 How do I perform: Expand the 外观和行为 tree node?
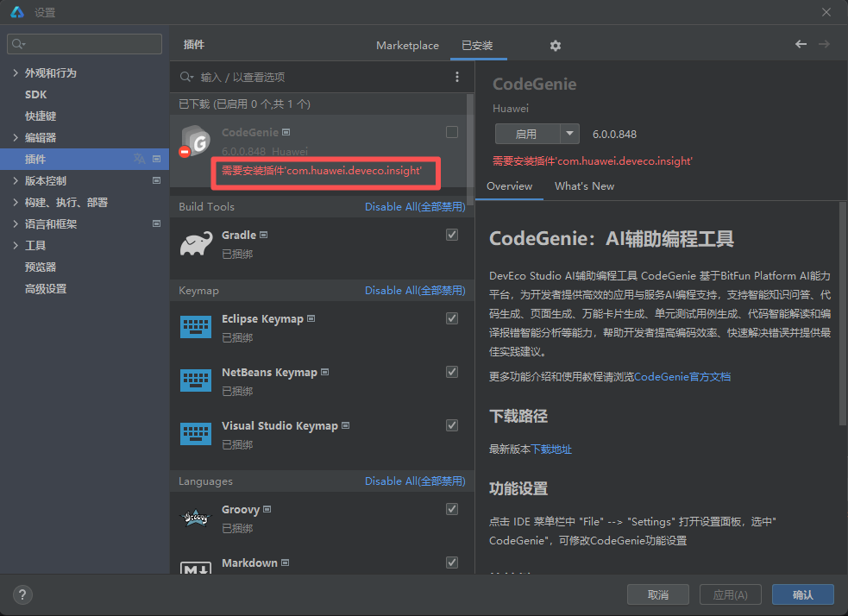[x=16, y=73]
